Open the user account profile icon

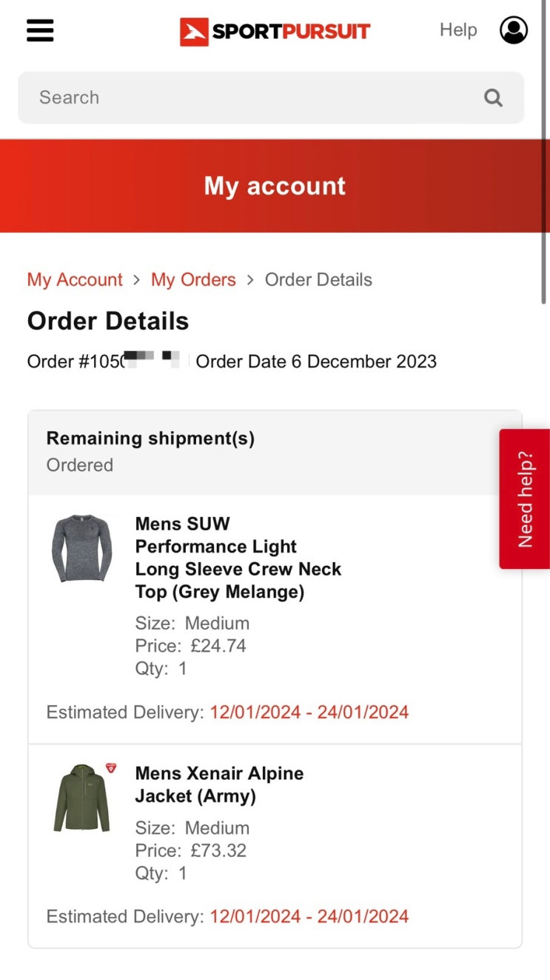514,30
